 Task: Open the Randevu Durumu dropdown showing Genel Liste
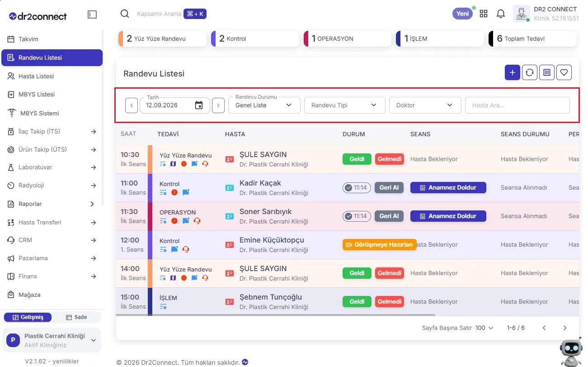coord(264,105)
